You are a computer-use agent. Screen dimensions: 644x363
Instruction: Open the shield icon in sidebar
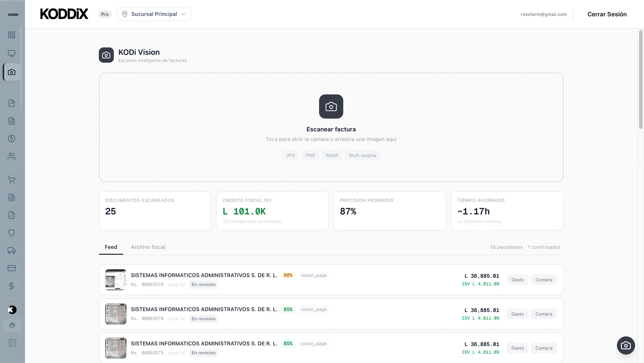(12, 233)
